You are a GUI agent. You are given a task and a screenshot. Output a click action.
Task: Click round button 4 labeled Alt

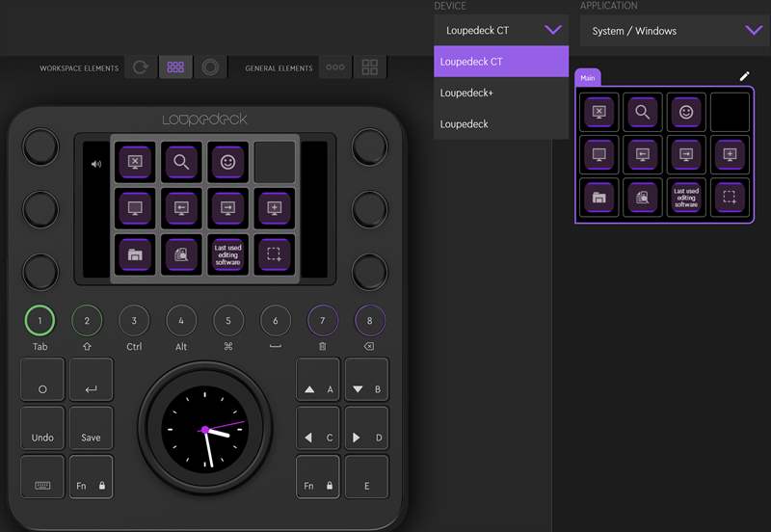point(181,321)
